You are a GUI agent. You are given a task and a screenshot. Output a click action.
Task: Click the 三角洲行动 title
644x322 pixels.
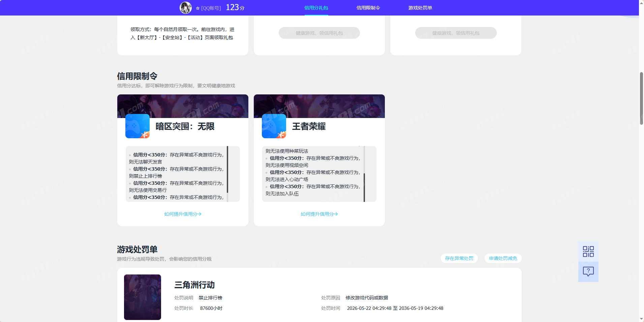(194, 285)
